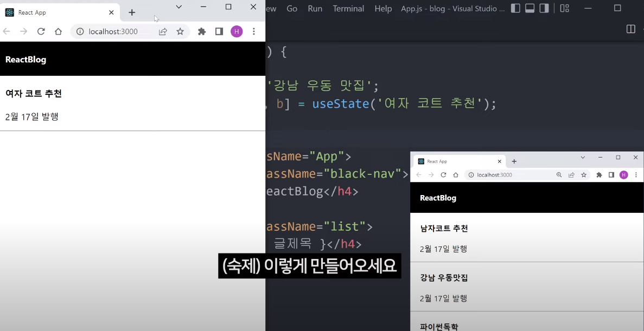Click forward arrow in large Chrome window
The image size is (644, 331).
(x=23, y=31)
